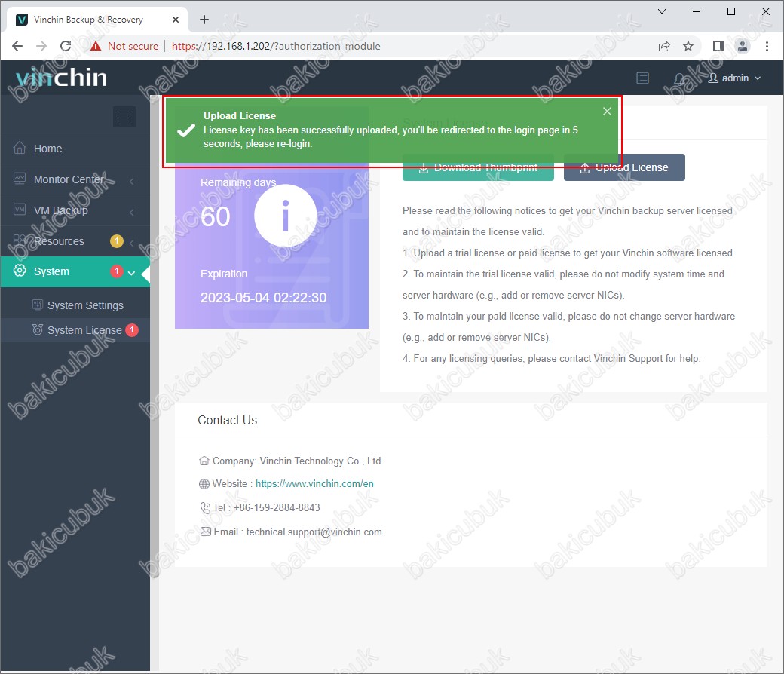The image size is (784, 674).
Task: Open the tab search dropdown arrow
Action: tap(662, 11)
